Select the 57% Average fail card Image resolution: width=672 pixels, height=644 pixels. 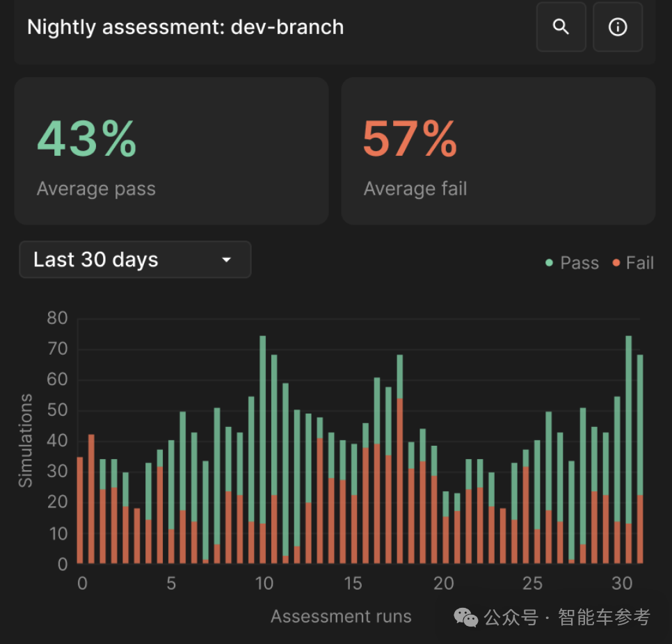497,151
